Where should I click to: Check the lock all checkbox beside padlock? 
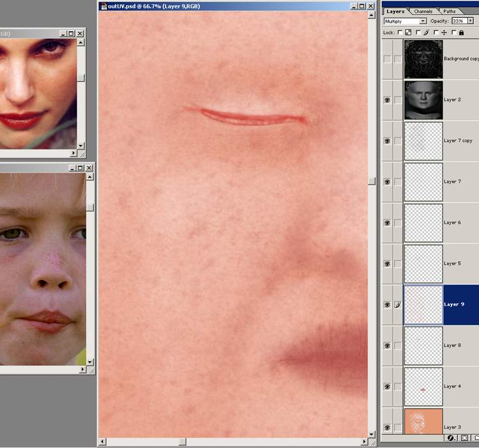(x=453, y=33)
